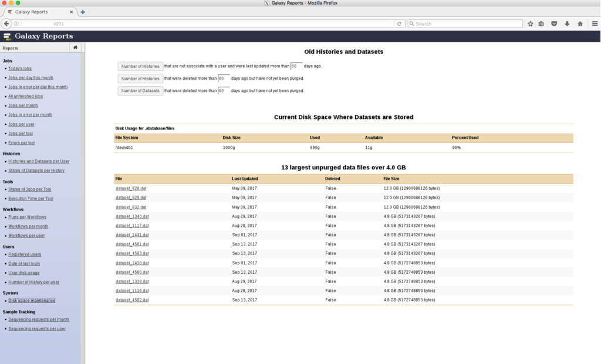Edit days field for deleted histories
The image size is (601, 364).
[x=224, y=79]
